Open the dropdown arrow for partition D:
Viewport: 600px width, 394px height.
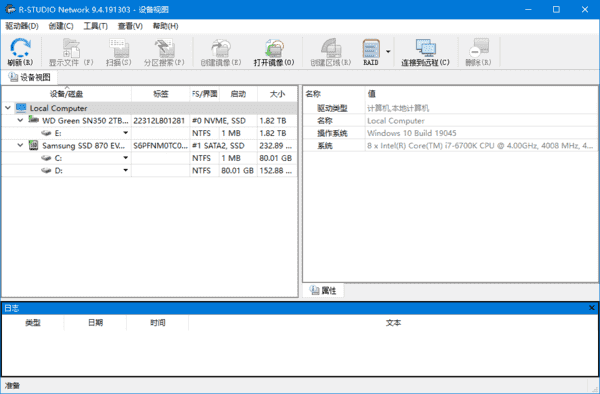126,170
